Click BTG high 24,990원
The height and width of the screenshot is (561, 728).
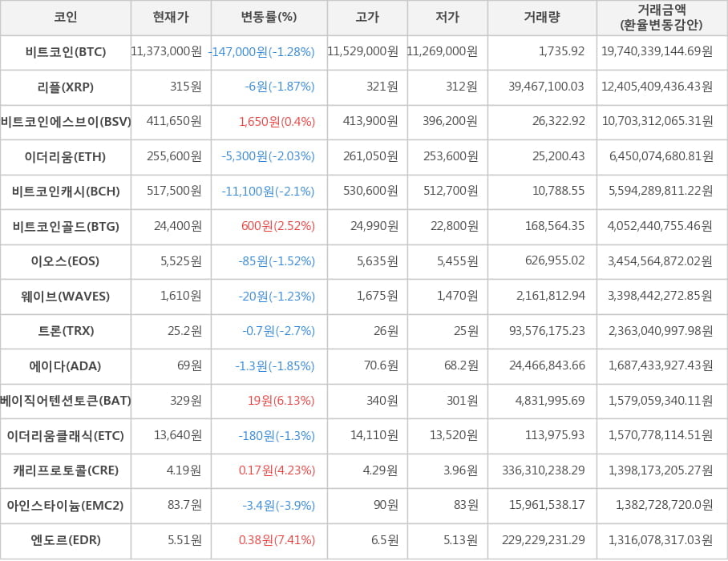coord(374,226)
